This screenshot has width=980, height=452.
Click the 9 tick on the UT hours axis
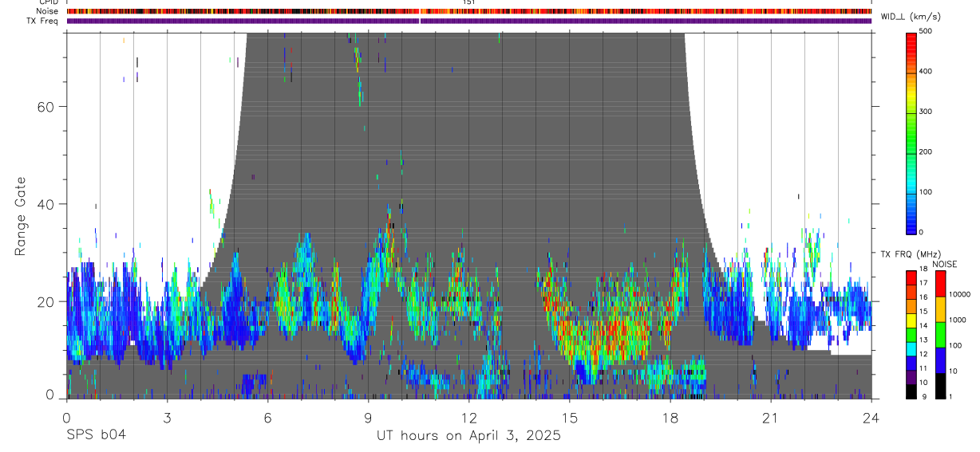[368, 417]
